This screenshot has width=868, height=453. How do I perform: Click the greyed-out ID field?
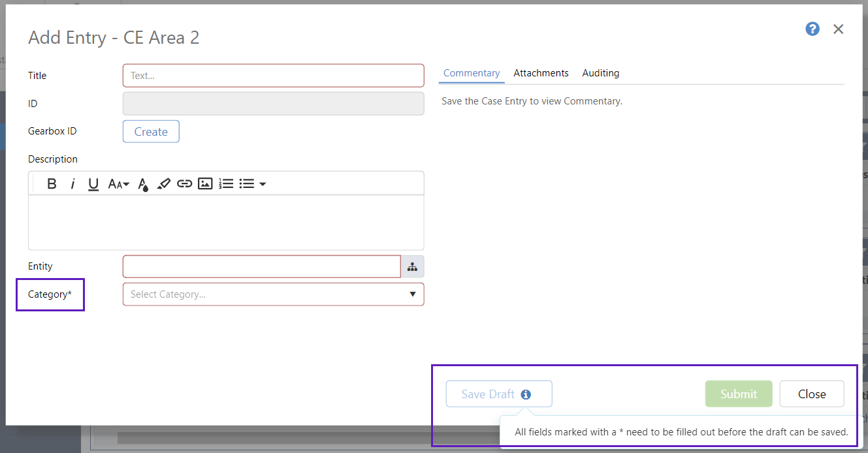[273, 103]
